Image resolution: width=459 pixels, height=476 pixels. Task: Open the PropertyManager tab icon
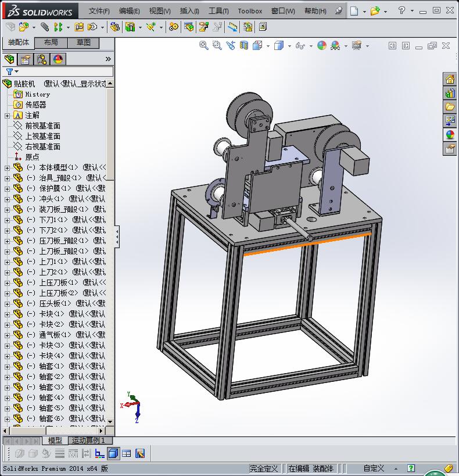(x=26, y=59)
